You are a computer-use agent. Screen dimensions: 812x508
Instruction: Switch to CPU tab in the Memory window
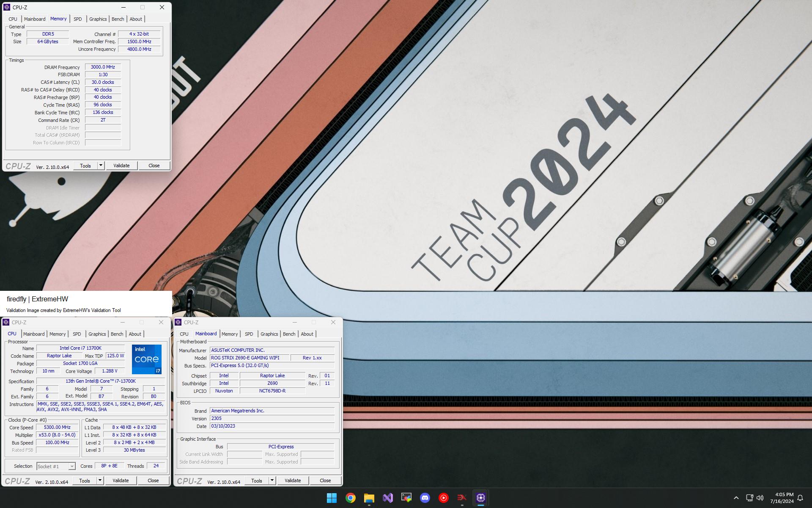[x=13, y=19]
